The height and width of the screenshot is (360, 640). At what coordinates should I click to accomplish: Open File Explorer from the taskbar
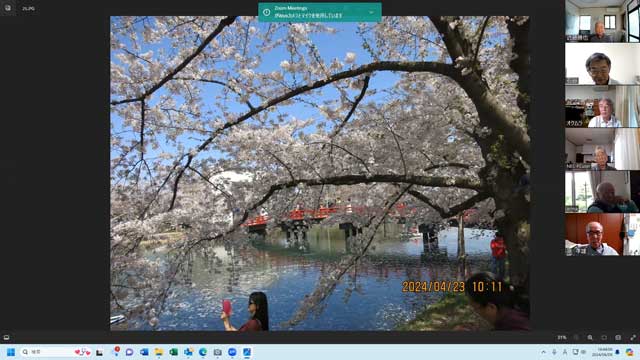159,352
